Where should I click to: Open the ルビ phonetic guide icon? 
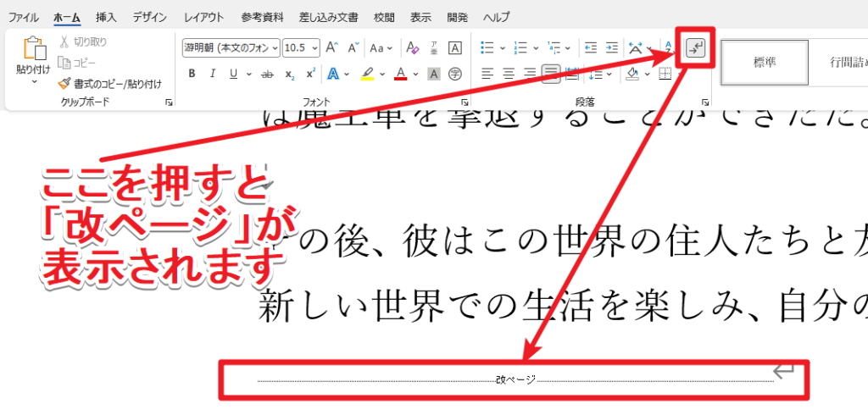click(x=435, y=47)
